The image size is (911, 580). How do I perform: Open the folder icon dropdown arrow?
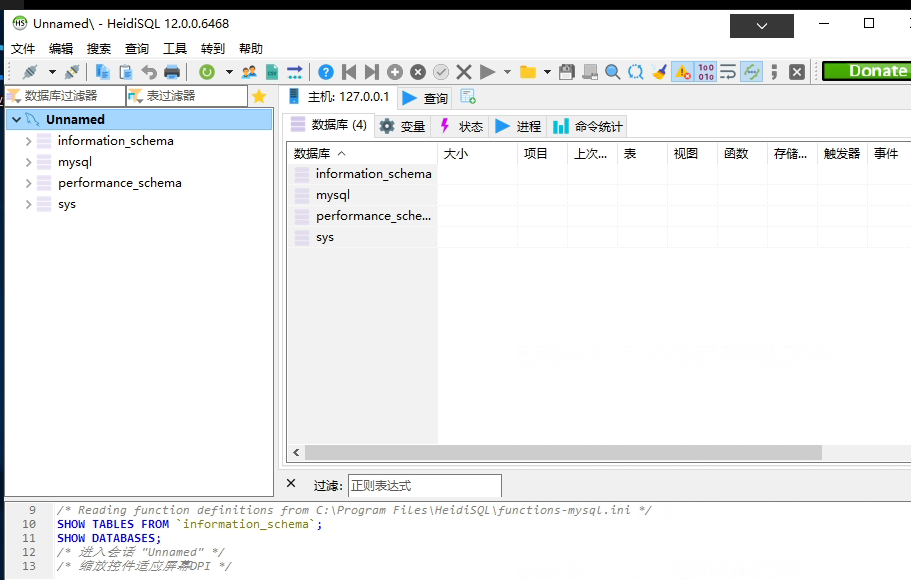coord(547,72)
